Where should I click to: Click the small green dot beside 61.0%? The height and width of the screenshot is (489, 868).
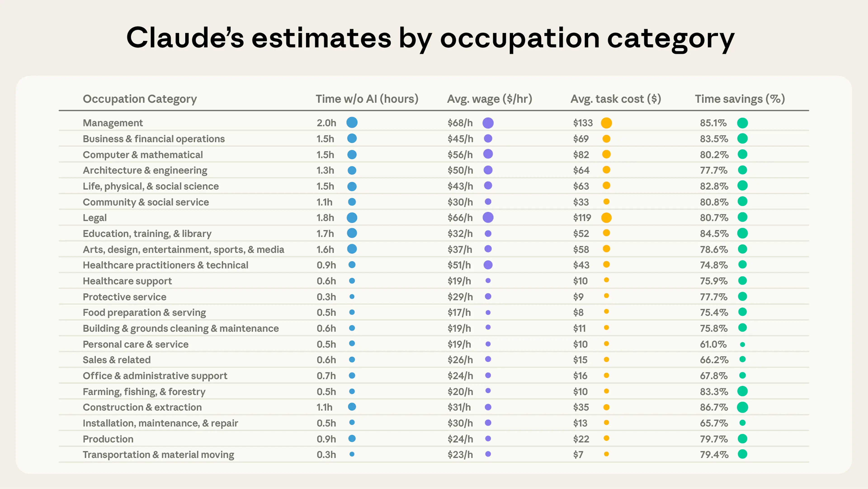pyautogui.click(x=742, y=344)
